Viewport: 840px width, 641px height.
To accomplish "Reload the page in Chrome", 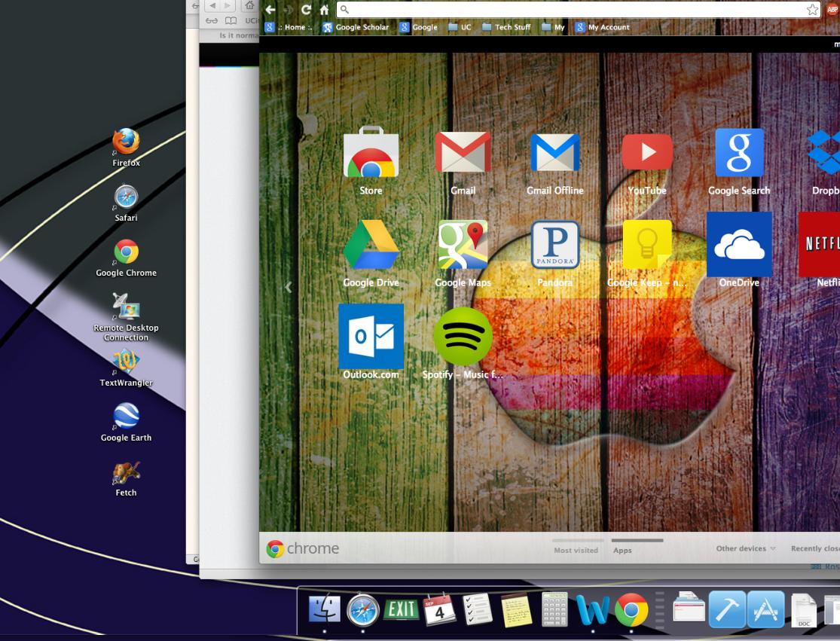I will pyautogui.click(x=306, y=10).
